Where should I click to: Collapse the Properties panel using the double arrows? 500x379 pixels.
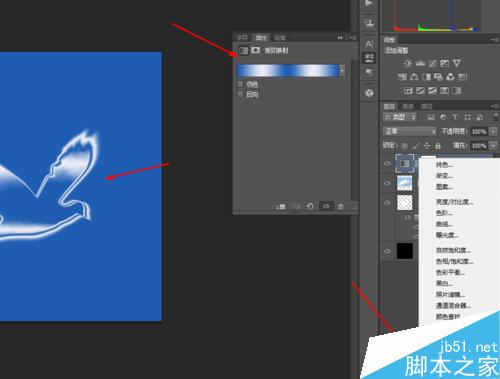340,38
